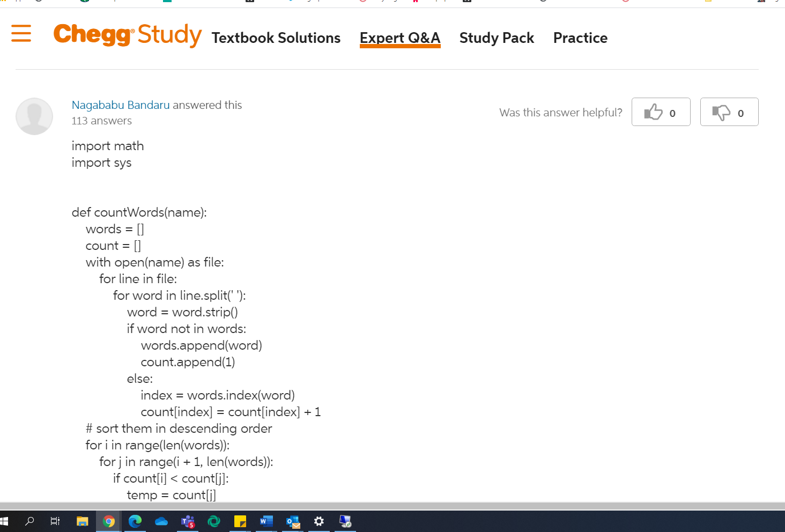Viewport: 785px width, 532px height.
Task: Open the Practice tab
Action: [x=580, y=38]
